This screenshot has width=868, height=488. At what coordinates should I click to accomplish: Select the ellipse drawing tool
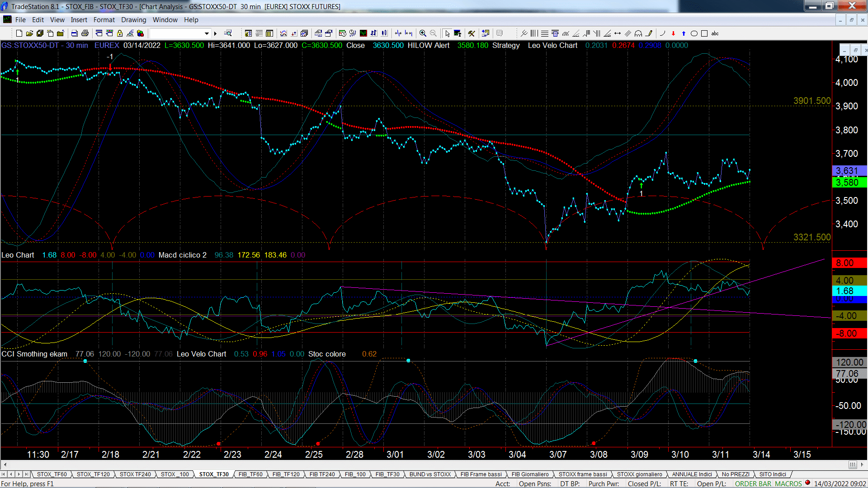[x=694, y=33]
